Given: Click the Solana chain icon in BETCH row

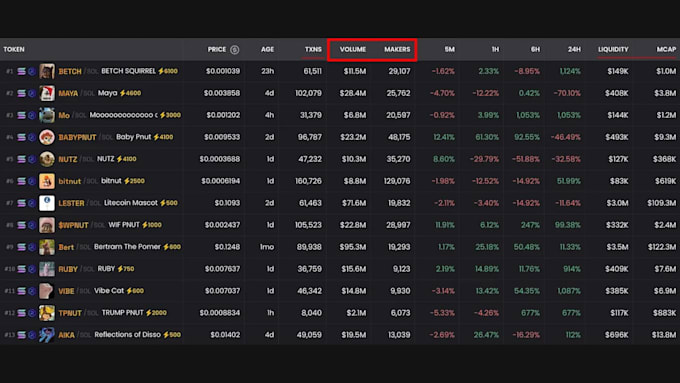Looking at the screenshot, I should pyautogui.click(x=21, y=71).
